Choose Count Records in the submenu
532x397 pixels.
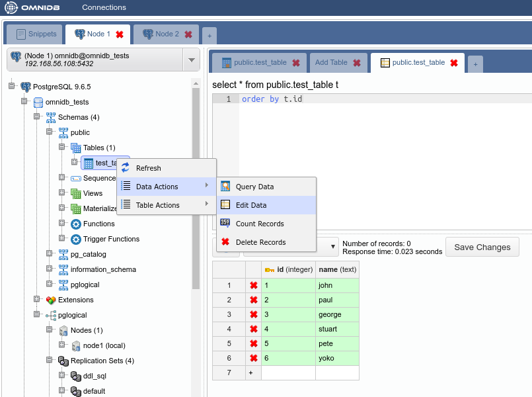point(260,224)
